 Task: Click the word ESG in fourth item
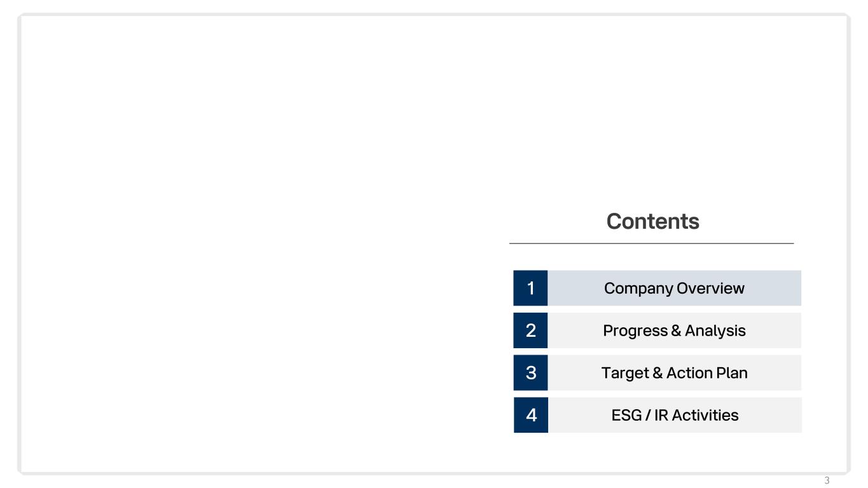tap(625, 415)
